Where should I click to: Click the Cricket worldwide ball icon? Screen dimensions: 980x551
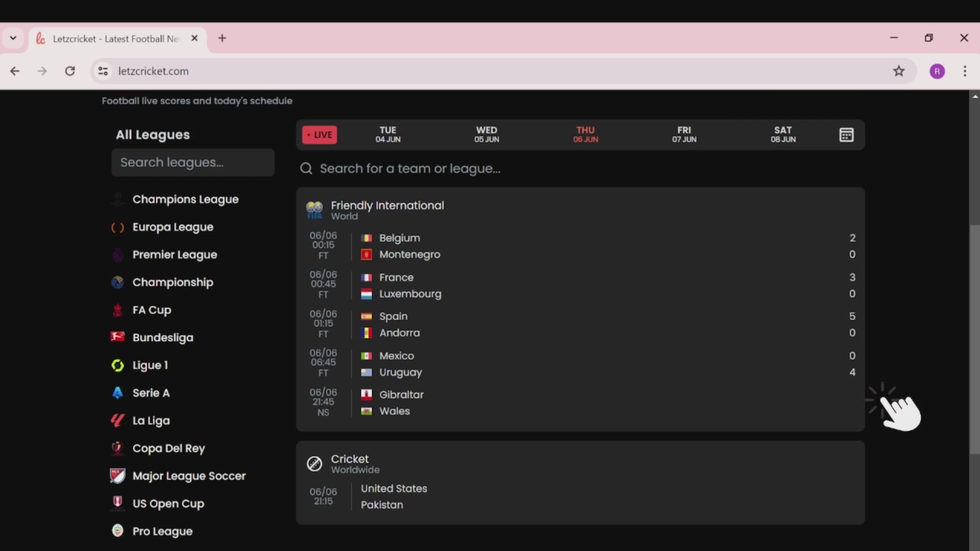pyautogui.click(x=314, y=463)
